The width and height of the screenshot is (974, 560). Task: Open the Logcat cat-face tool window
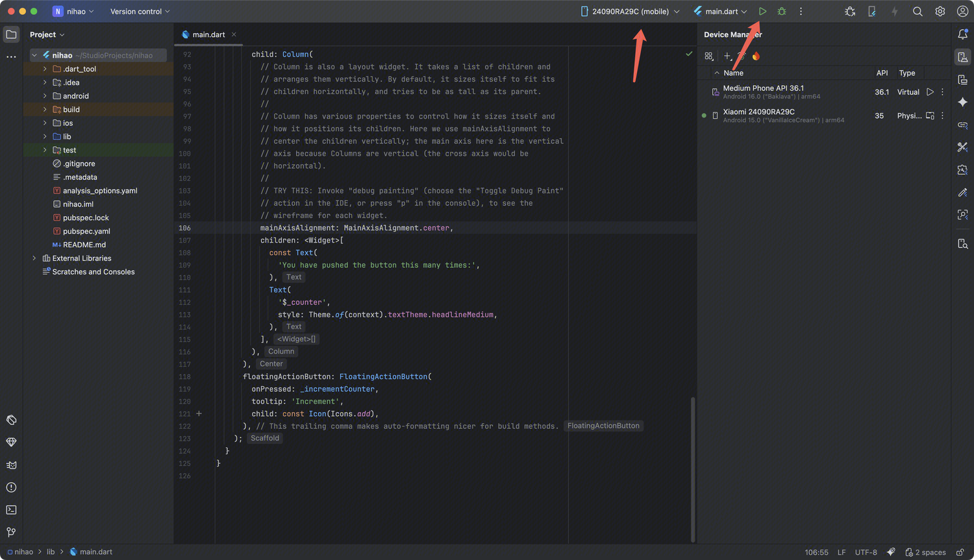11,465
